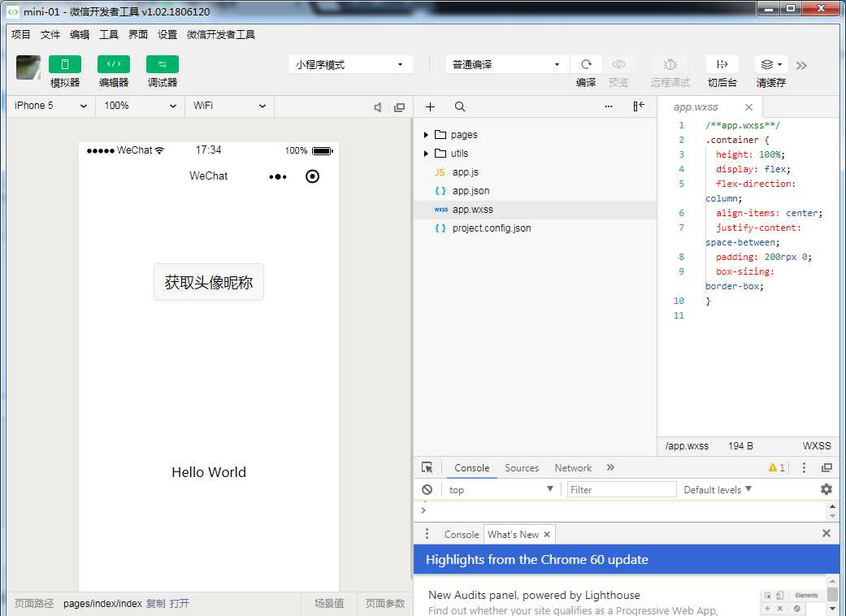Click the simulator circle close capsule icon
The width and height of the screenshot is (846, 616).
[x=312, y=176]
